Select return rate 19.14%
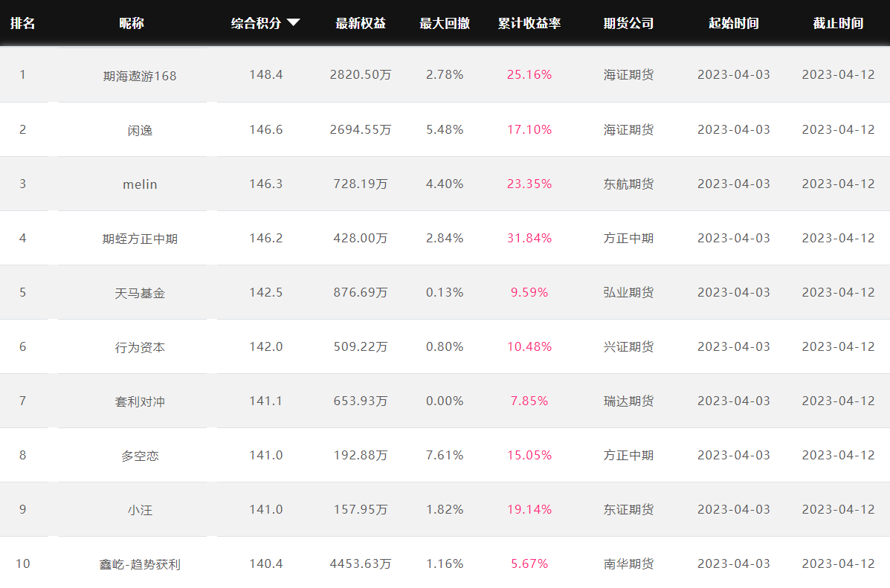This screenshot has width=890, height=588. pos(529,510)
